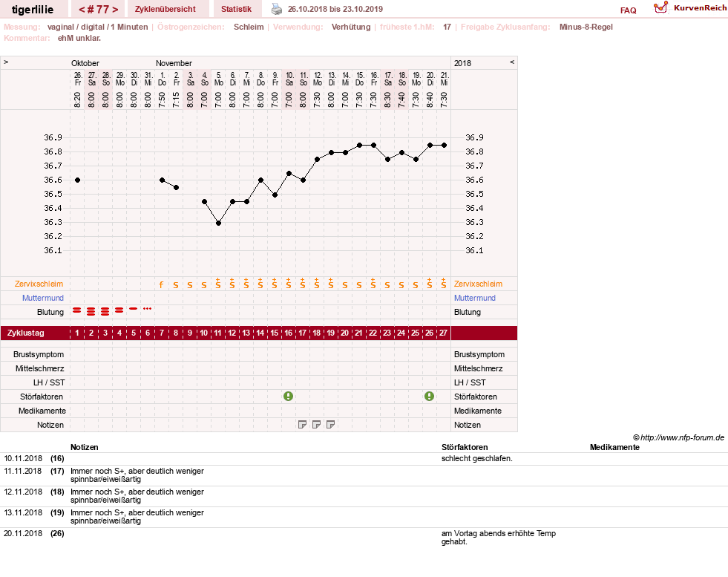
Task: Click the Medikamente row label on the left
Action: (42, 411)
